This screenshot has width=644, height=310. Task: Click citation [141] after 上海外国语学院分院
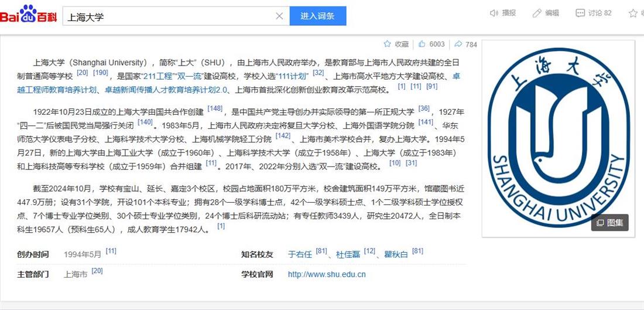pyautogui.click(x=426, y=122)
